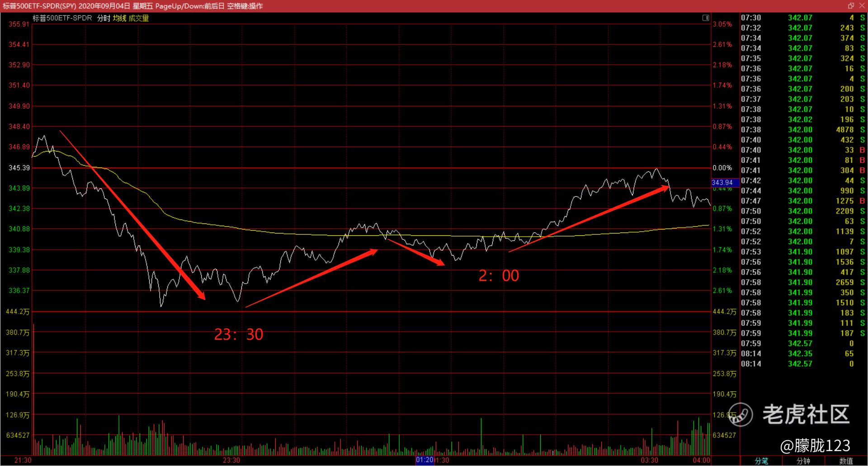
Task: Click the 04:00 time axis label
Action: click(x=701, y=461)
